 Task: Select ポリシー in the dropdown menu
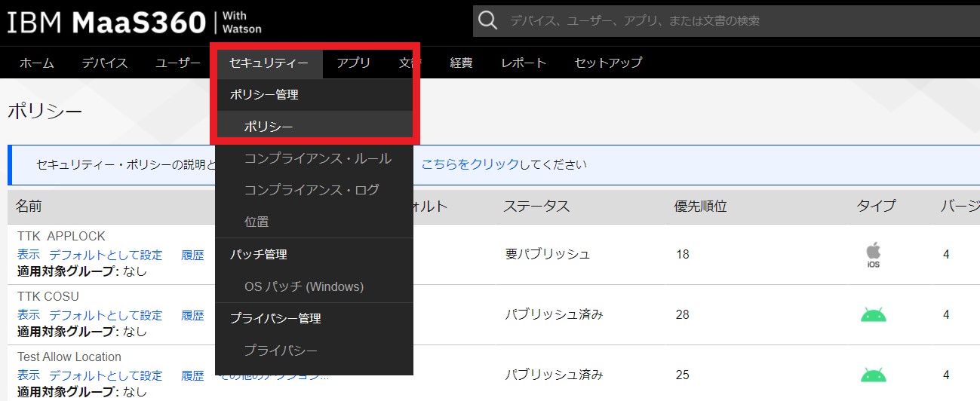coord(314,127)
